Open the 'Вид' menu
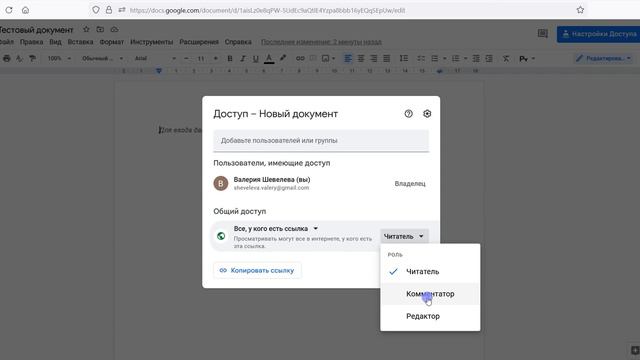Viewport: 640px width, 360px height. click(55, 42)
